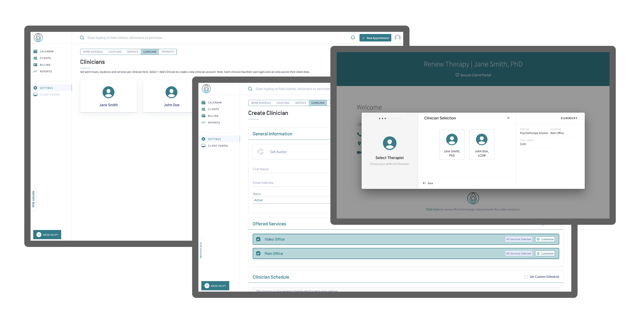
Task: Click the Clients navigation icon
Action: point(35,58)
